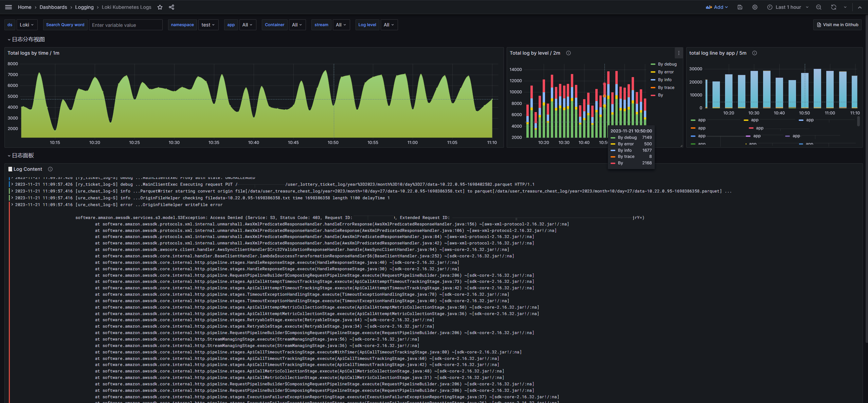Screen dimensions: 868x403
Task: Open the Log Content panel title menu
Action: coord(28,169)
